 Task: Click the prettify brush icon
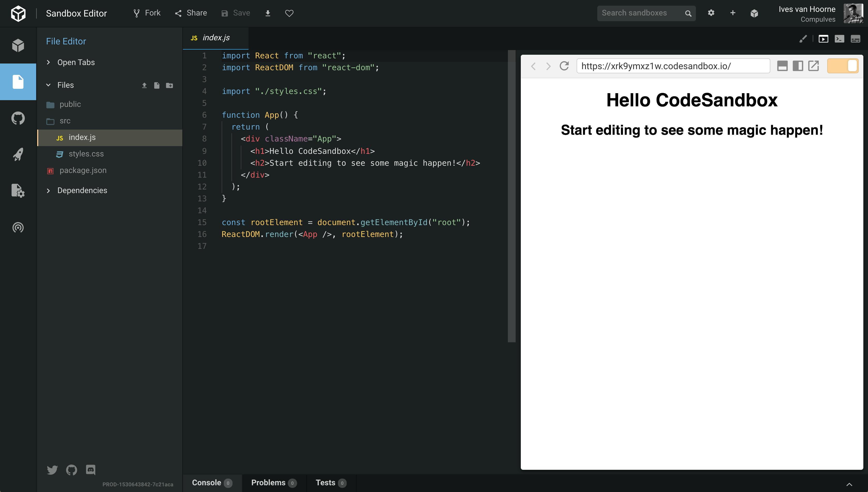(803, 39)
